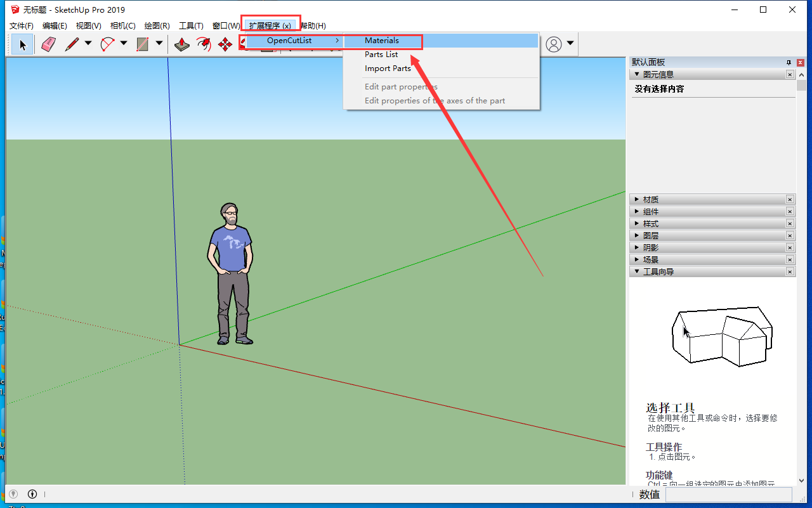
Task: Choose the Eraser tool
Action: pos(48,44)
